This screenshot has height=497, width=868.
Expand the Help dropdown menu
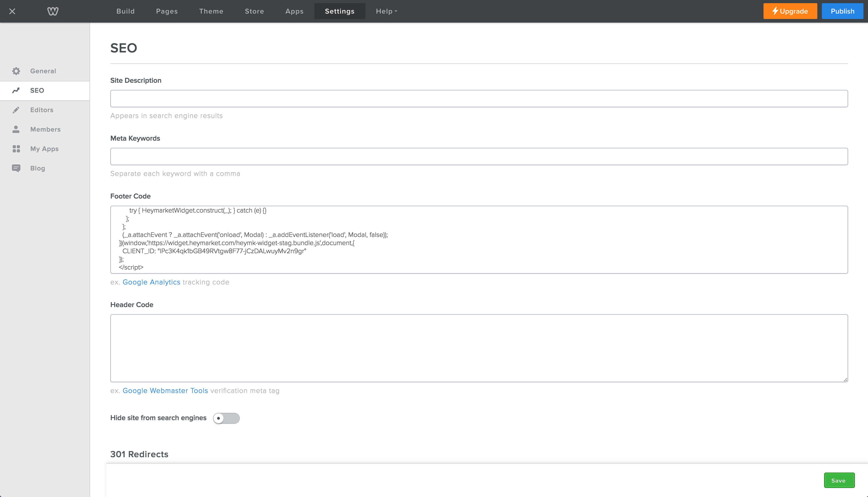click(386, 11)
